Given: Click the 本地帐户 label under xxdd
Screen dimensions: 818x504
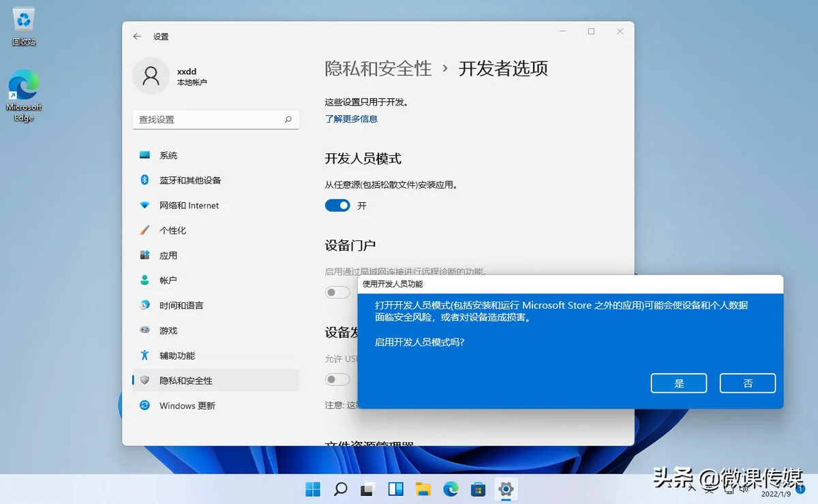Looking at the screenshot, I should tap(192, 82).
